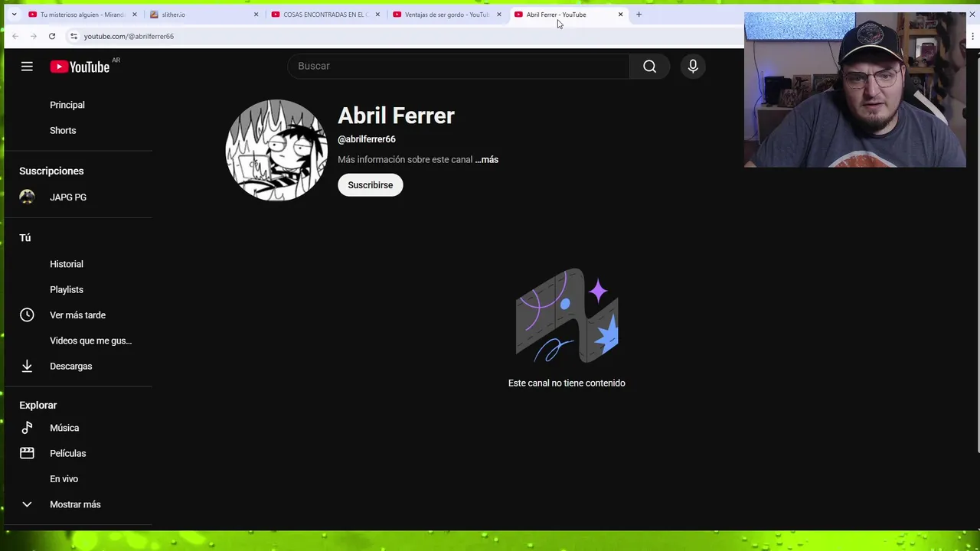The height and width of the screenshot is (551, 980).
Task: View site information icon in address bar
Action: click(x=73, y=36)
